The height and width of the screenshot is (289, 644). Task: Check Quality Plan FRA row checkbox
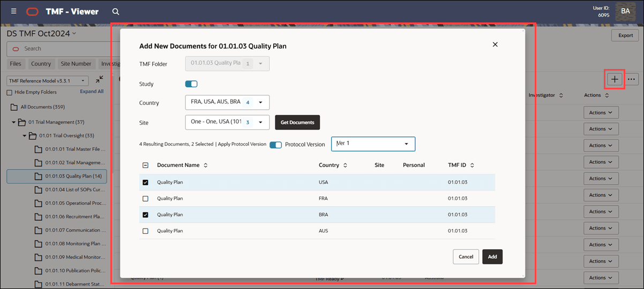pyautogui.click(x=145, y=199)
